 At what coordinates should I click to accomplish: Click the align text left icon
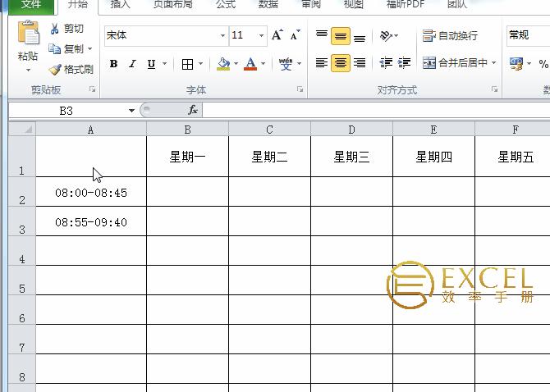click(322, 63)
